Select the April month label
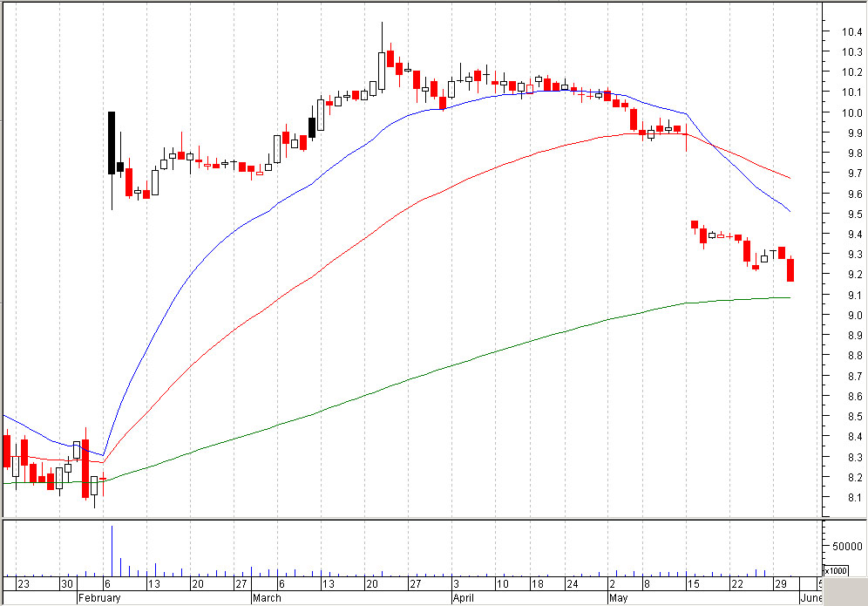This screenshot has height=606, width=868. 463,598
